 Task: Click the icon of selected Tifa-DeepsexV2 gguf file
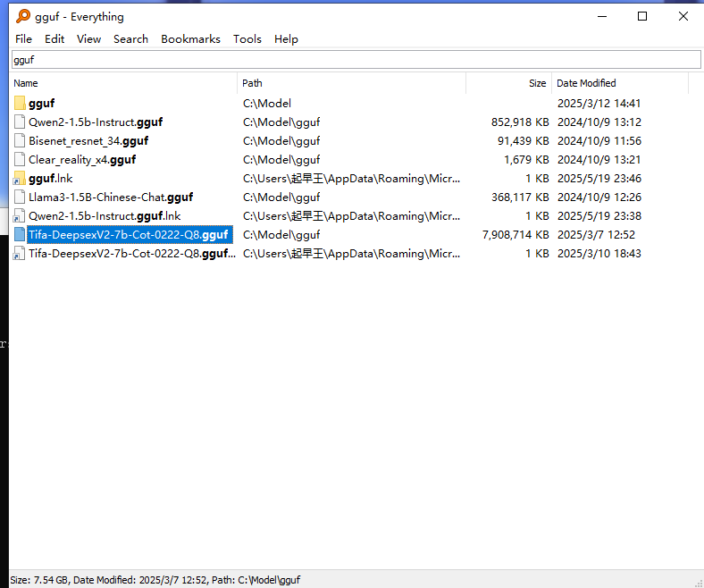20,234
